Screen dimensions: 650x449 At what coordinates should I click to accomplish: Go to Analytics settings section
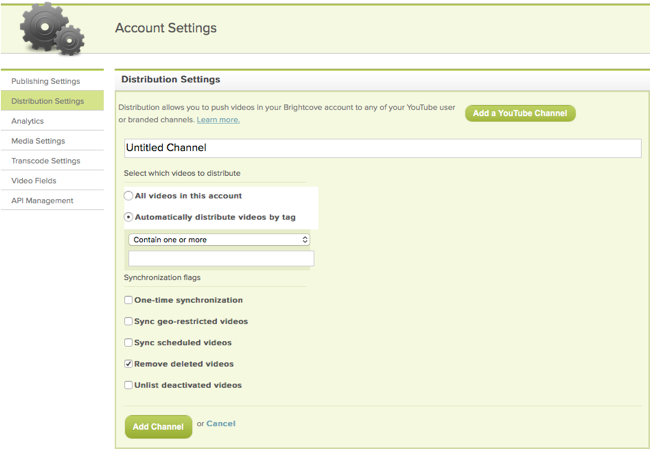point(28,121)
